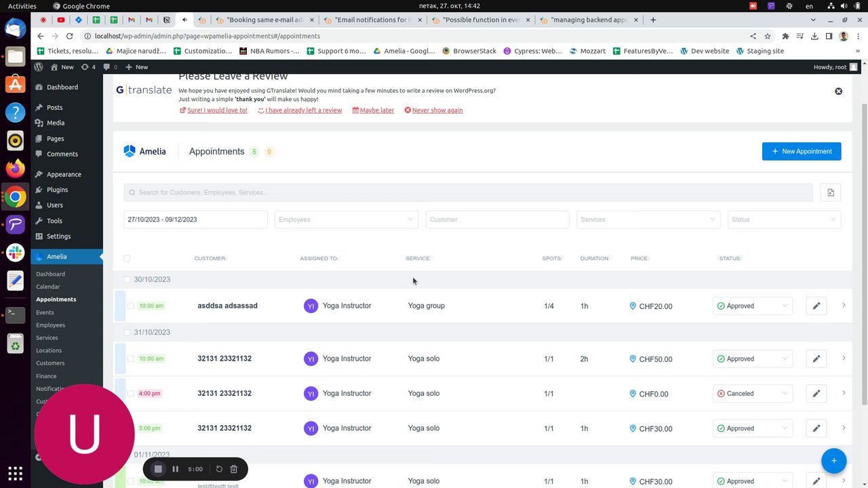Open Ubuntu Software from the dock
The image size is (868, 488).
point(15,84)
